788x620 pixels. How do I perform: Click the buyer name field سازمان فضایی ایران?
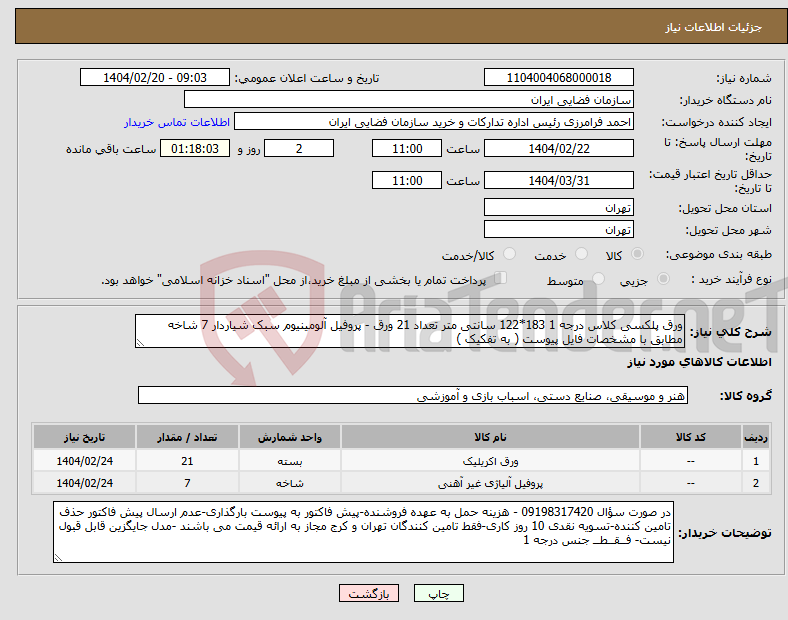[x=409, y=99]
